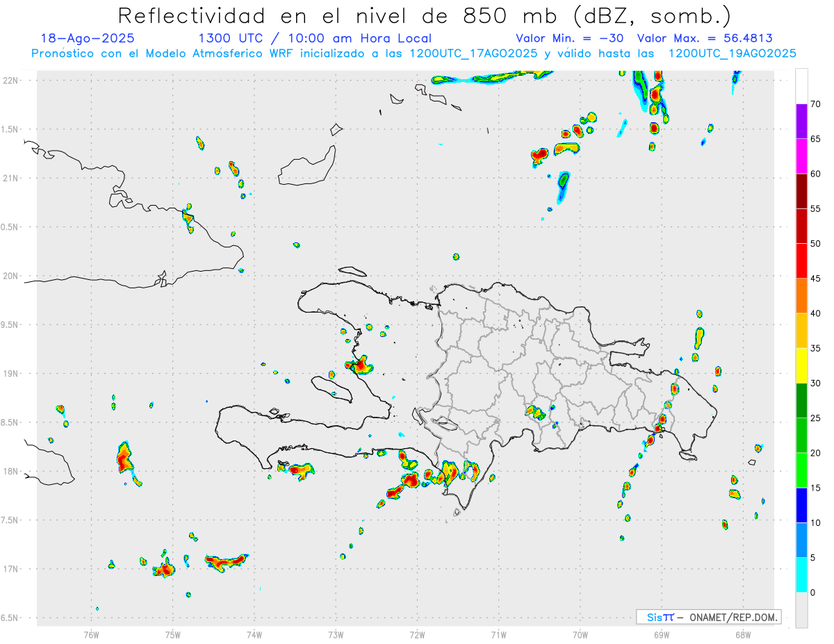The image size is (834, 644).
Task: Click the "0" label at the color scale bottom
Action: [813, 593]
